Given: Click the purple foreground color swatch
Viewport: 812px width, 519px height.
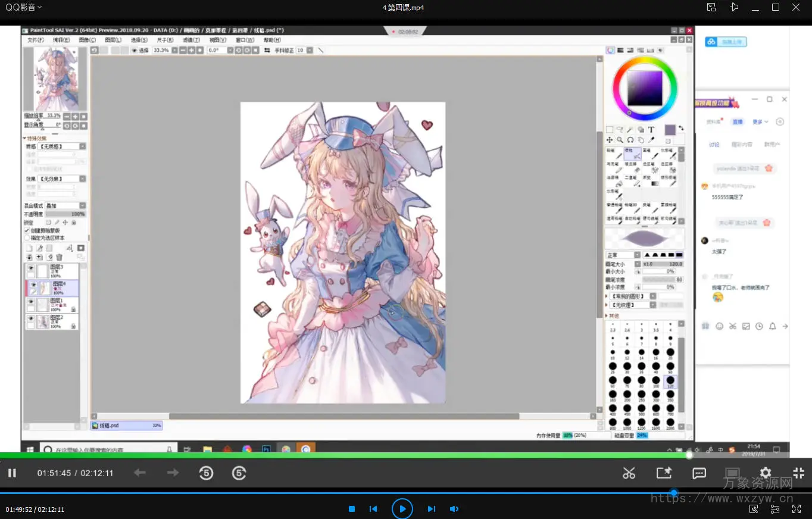Looking at the screenshot, I should 670,129.
